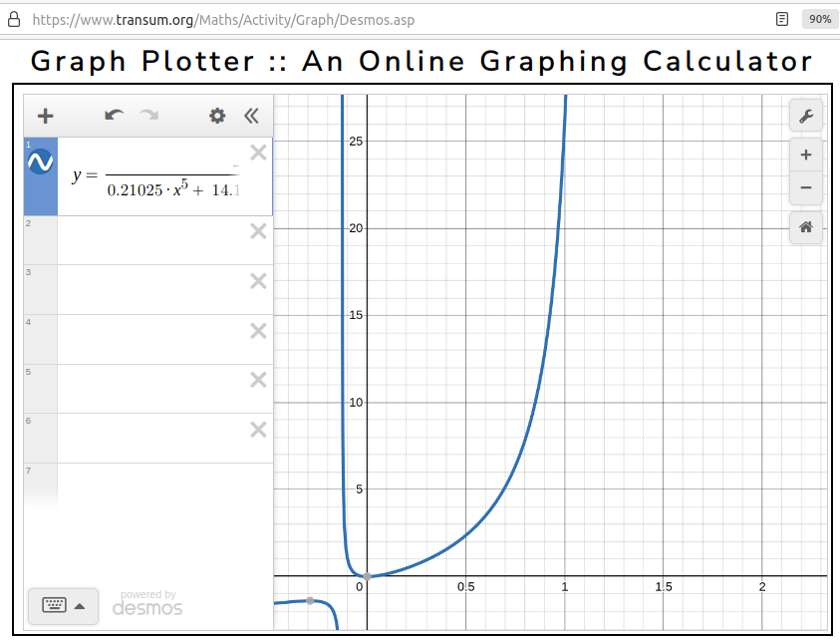Add a new item with the plus icon

point(46,116)
